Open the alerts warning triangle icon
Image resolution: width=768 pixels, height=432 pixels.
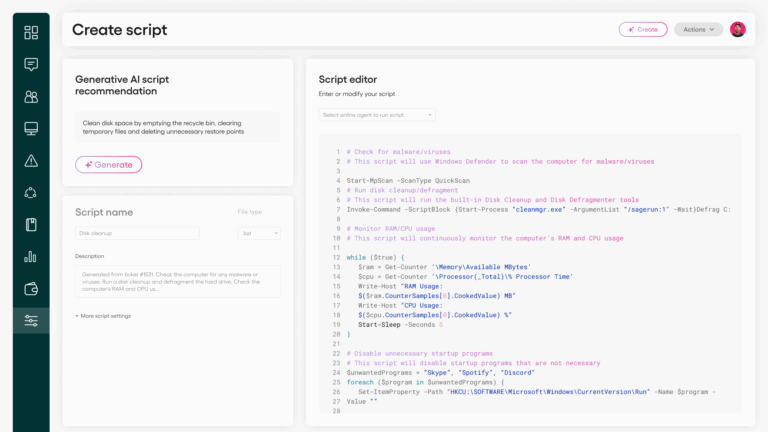[31, 161]
